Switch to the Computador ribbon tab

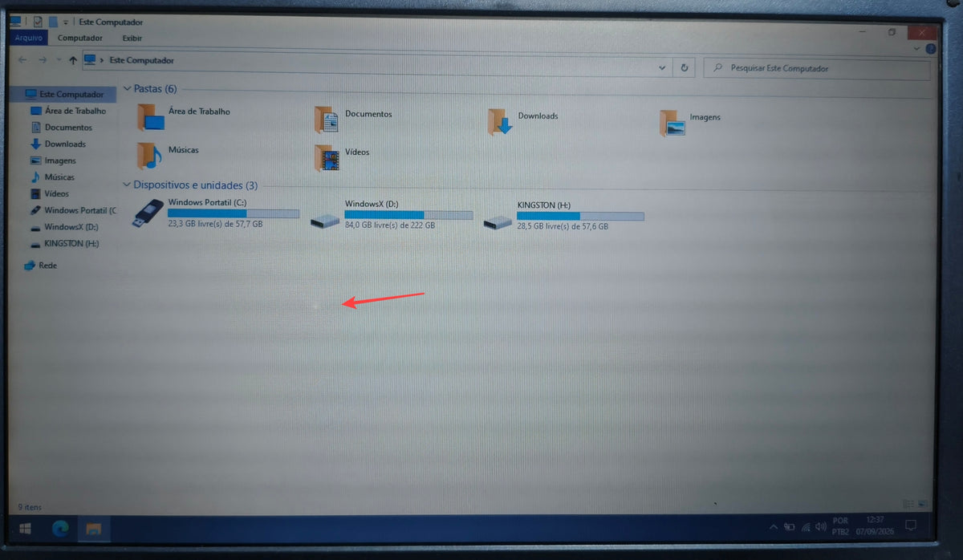(x=80, y=38)
